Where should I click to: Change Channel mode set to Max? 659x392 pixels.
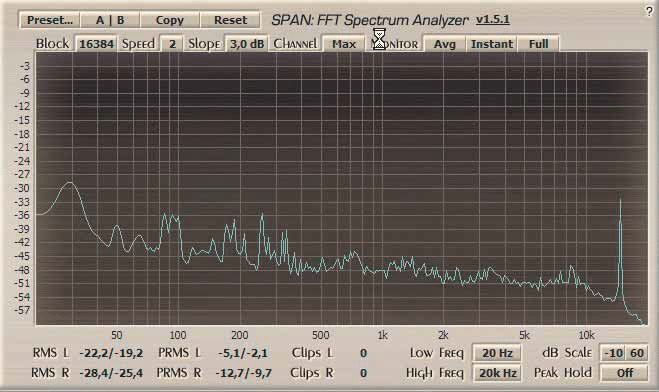click(x=344, y=44)
